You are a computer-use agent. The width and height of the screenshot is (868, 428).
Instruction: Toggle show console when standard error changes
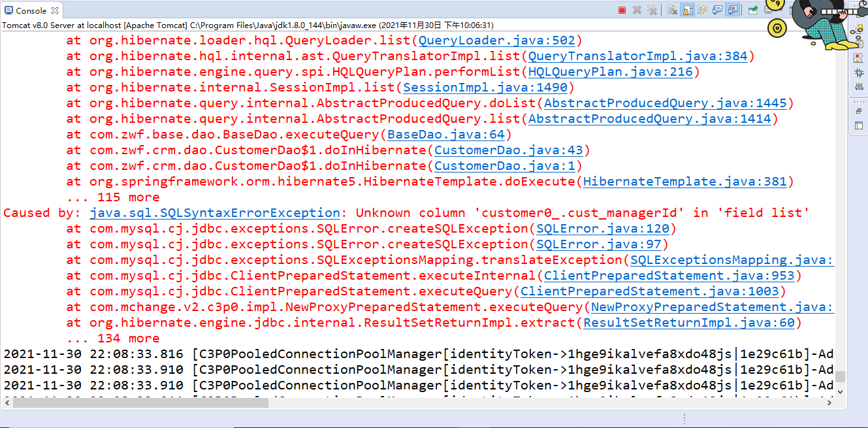[x=732, y=10]
